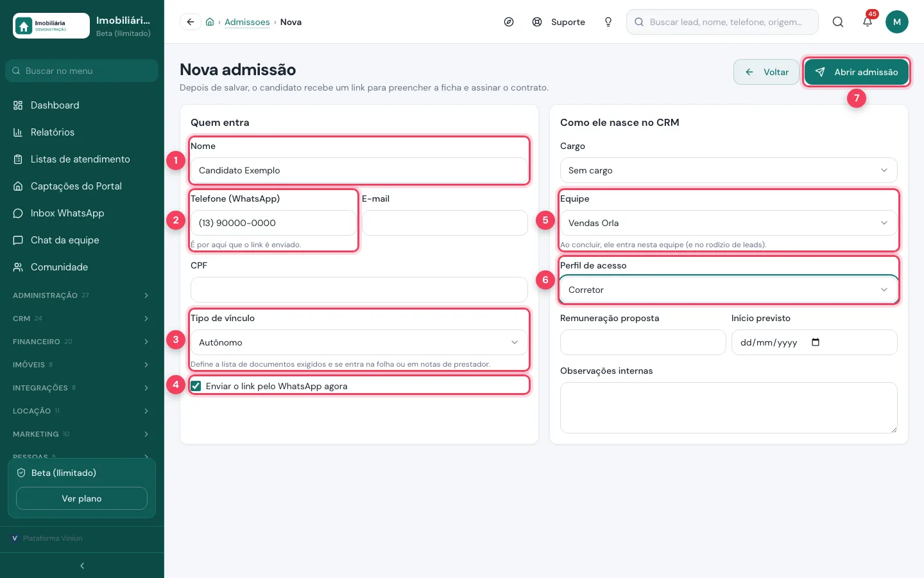Focus the Nome input field
The height and width of the screenshot is (578, 924).
pyautogui.click(x=359, y=170)
